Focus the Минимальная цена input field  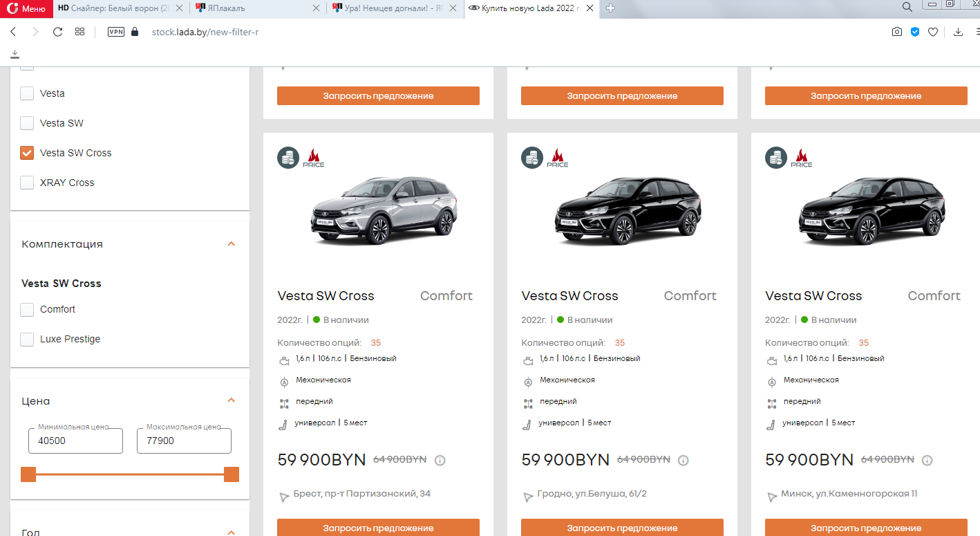coord(75,441)
